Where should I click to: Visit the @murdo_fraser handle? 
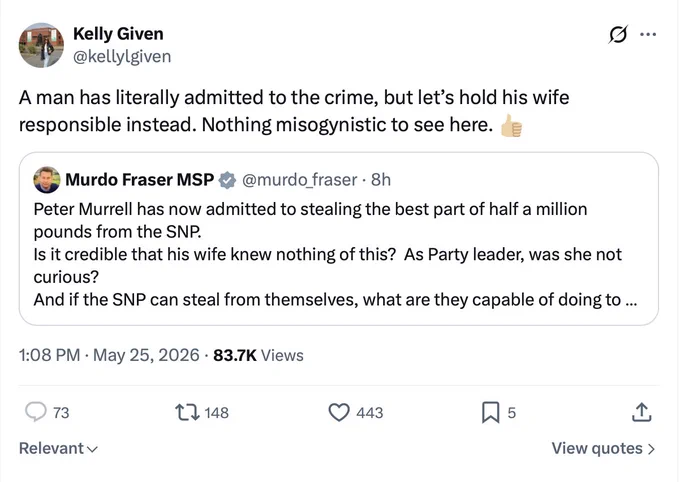point(300,180)
